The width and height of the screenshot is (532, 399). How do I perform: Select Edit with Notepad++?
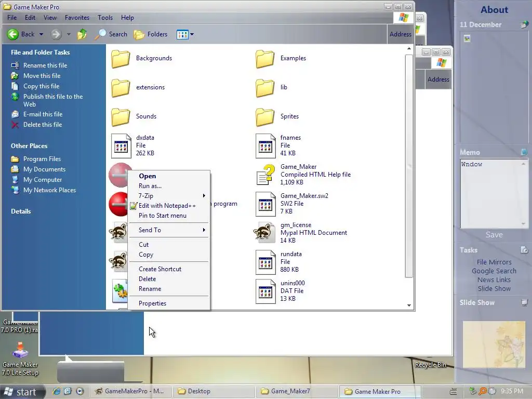point(169,206)
